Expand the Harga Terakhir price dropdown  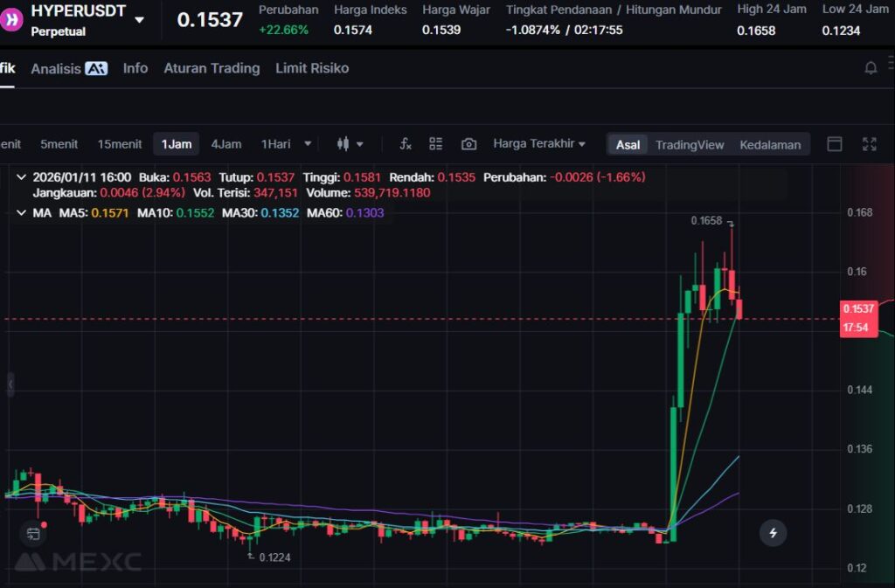(x=539, y=144)
